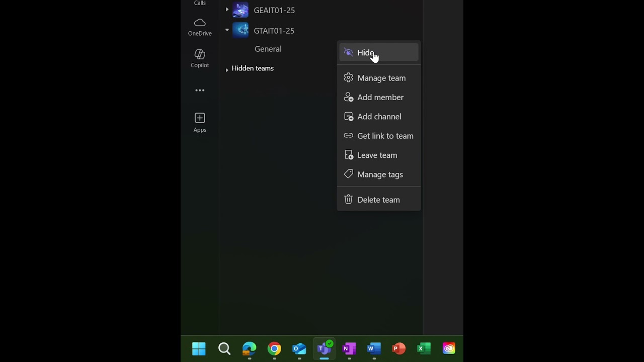The width and height of the screenshot is (644, 362).
Task: Open team named GTAIT01-25
Action: tap(274, 31)
